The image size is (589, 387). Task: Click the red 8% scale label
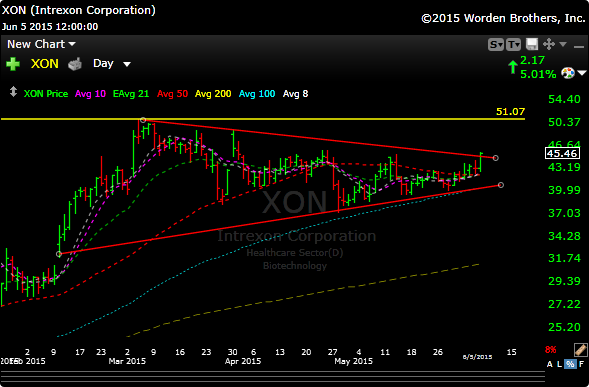click(550, 350)
